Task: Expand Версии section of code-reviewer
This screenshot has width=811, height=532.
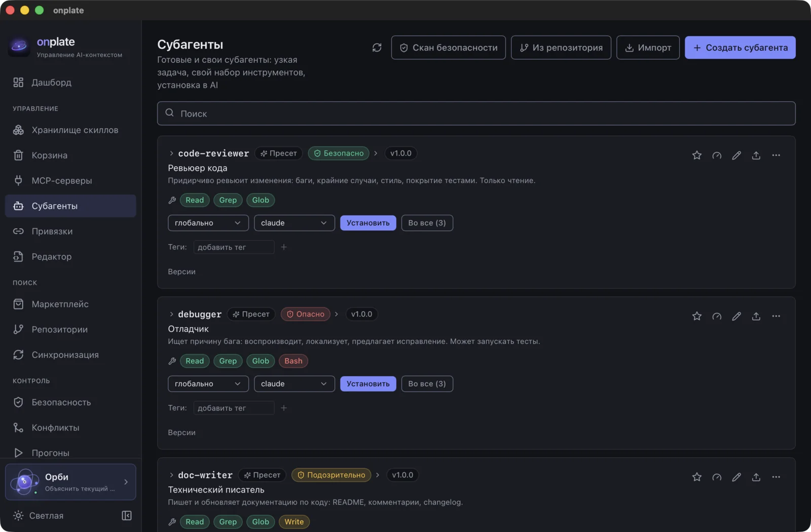Action: 181,272
